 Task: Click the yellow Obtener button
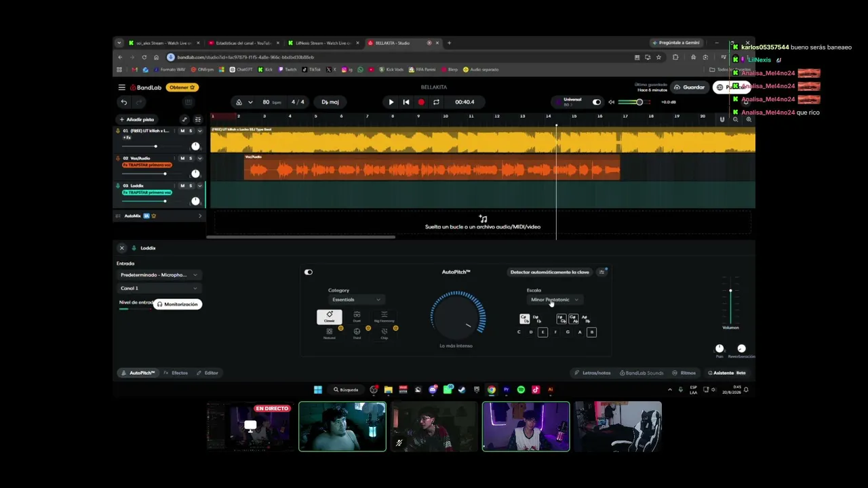click(x=182, y=87)
